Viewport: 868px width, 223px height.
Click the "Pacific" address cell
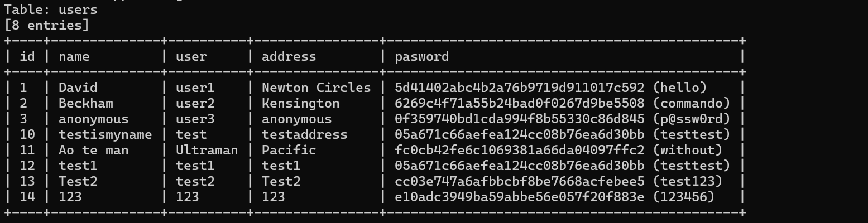(x=289, y=150)
